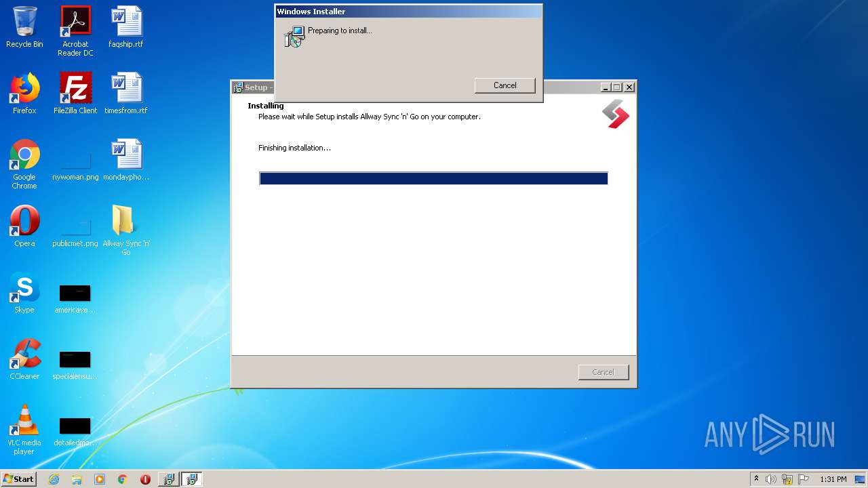Select the Opera desktop shortcut
Image resolution: width=868 pixels, height=488 pixels.
tap(24, 226)
